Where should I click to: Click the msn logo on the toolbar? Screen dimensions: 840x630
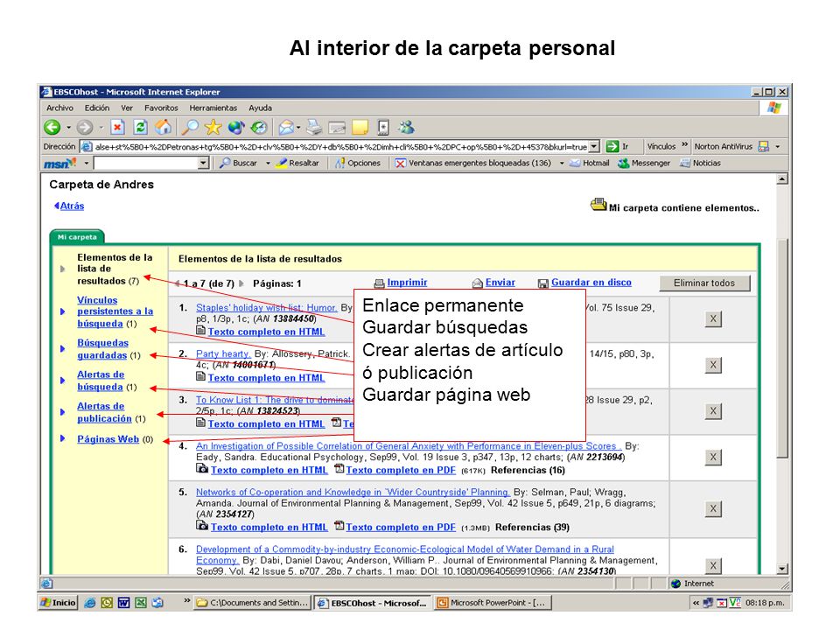[60, 163]
